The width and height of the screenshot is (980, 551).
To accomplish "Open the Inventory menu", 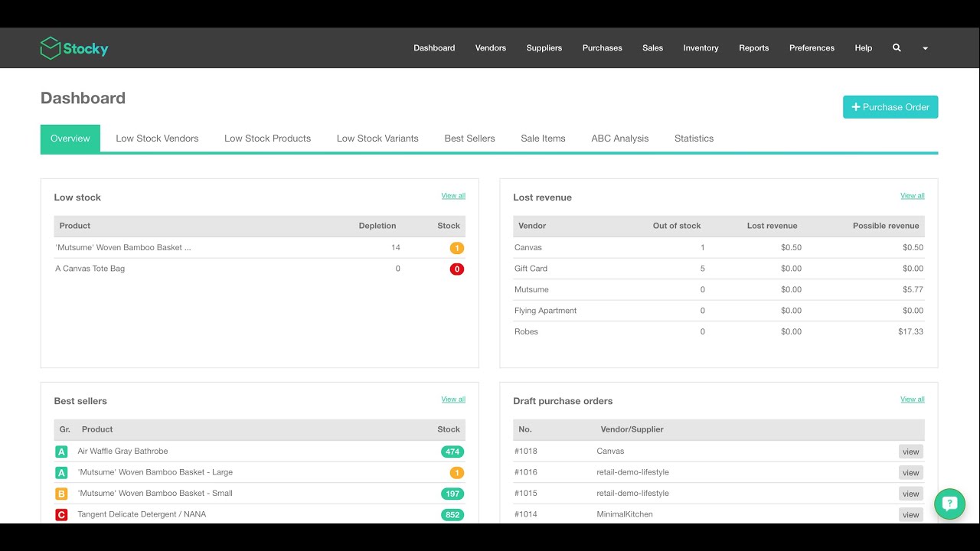I will point(701,48).
